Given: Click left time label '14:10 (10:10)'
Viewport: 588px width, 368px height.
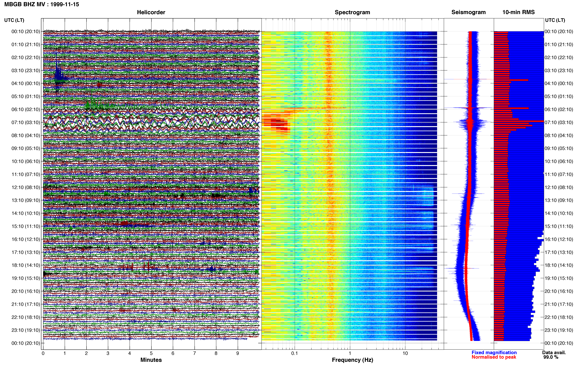Looking at the screenshot, I should pyautogui.click(x=26, y=213).
